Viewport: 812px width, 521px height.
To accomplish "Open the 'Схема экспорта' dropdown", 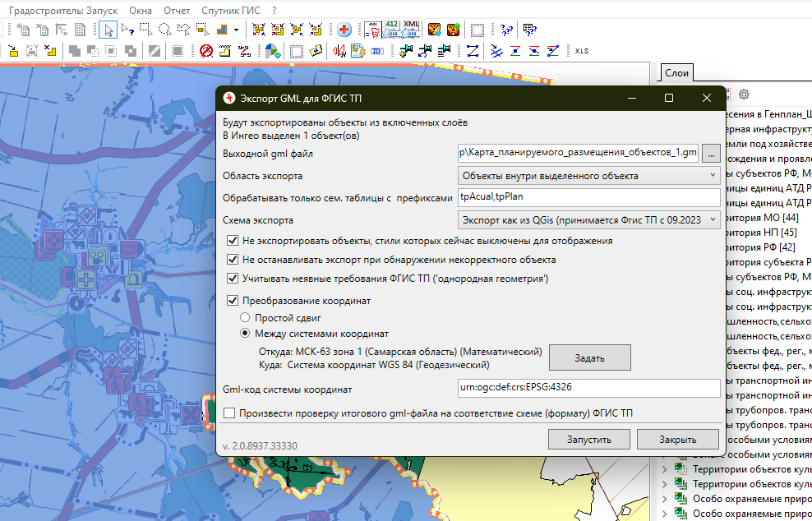I will click(588, 220).
